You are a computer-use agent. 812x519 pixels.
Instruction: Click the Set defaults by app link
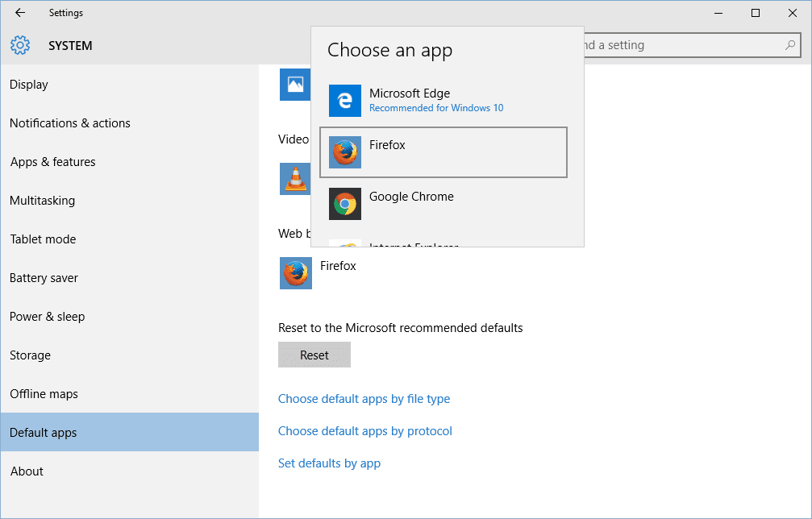(329, 463)
